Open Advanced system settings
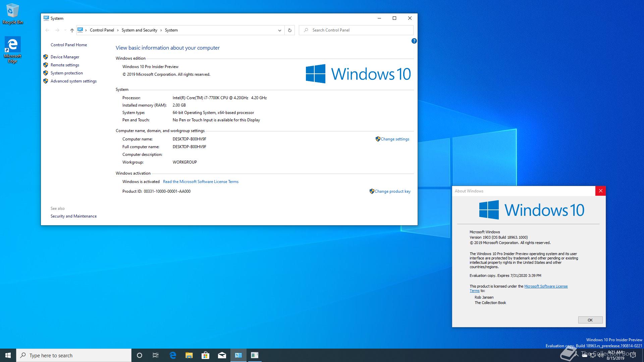This screenshot has height=362, width=644. pyautogui.click(x=73, y=81)
